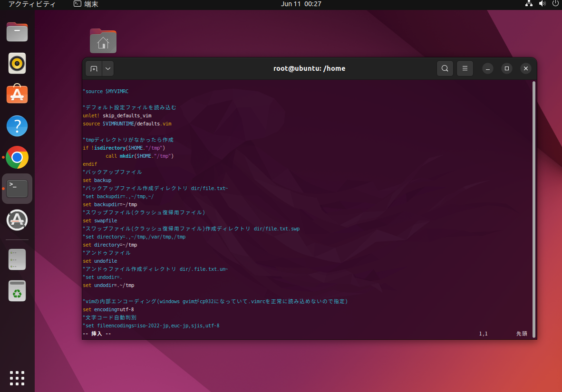Open Ubuntu Software from the dock
562x392 pixels.
click(x=17, y=94)
